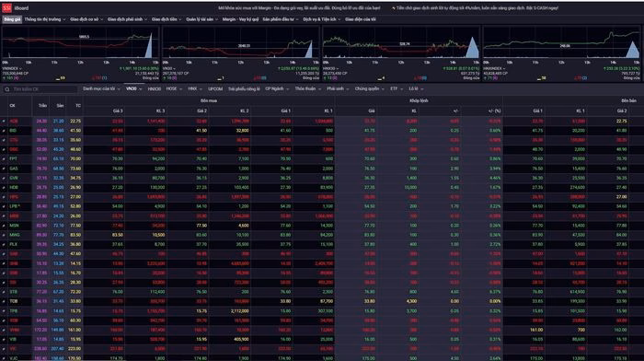Expand the HOSE exchange dropdown
The image size is (644, 361).
coord(174,88)
